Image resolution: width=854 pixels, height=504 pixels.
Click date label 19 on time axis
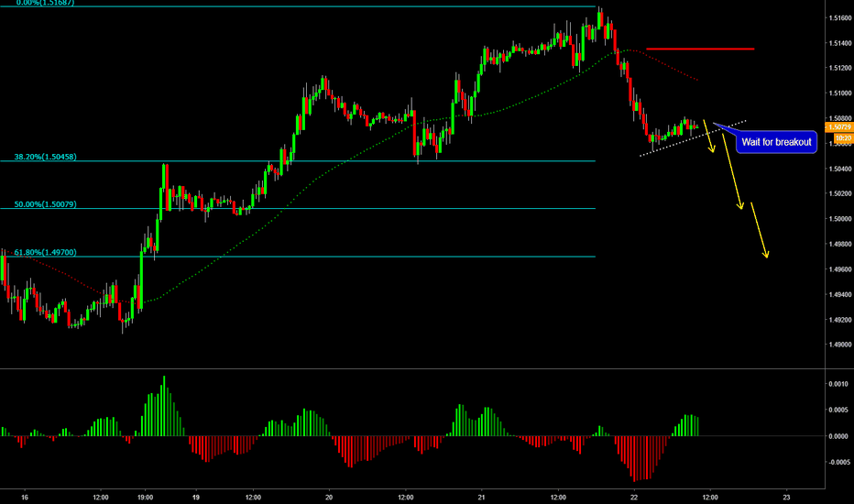[x=196, y=498]
